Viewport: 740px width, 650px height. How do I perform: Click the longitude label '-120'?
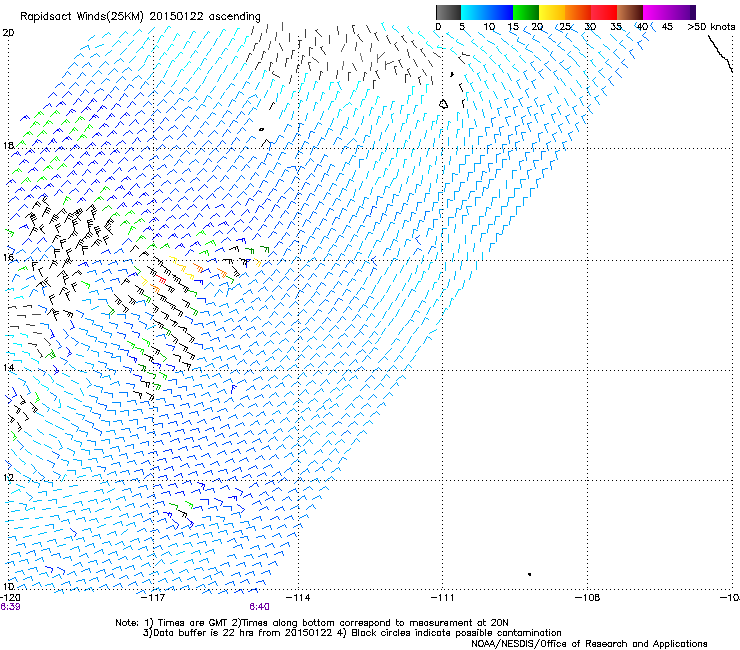point(10,598)
